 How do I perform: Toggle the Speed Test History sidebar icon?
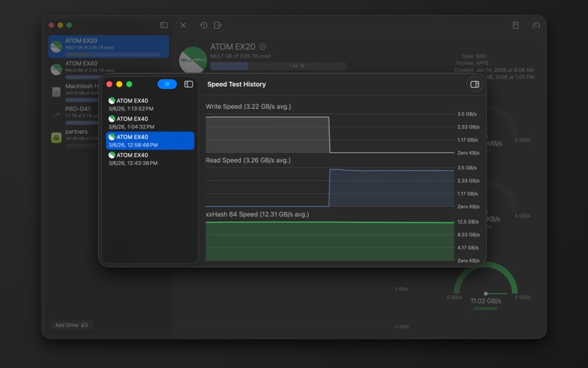[189, 84]
